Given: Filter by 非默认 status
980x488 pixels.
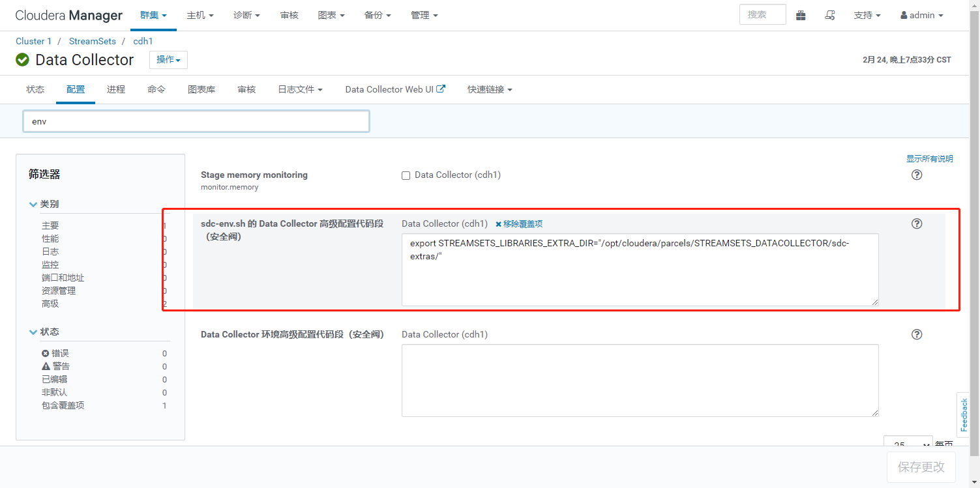Looking at the screenshot, I should point(54,392).
